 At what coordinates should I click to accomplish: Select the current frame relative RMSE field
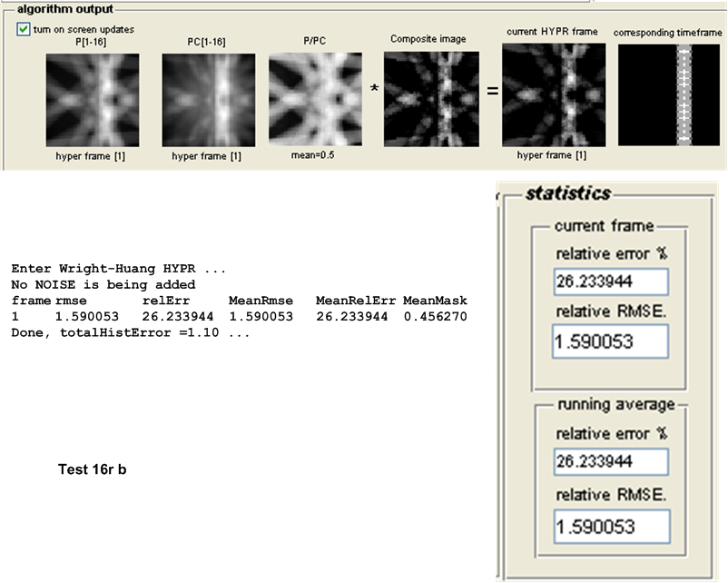point(609,341)
